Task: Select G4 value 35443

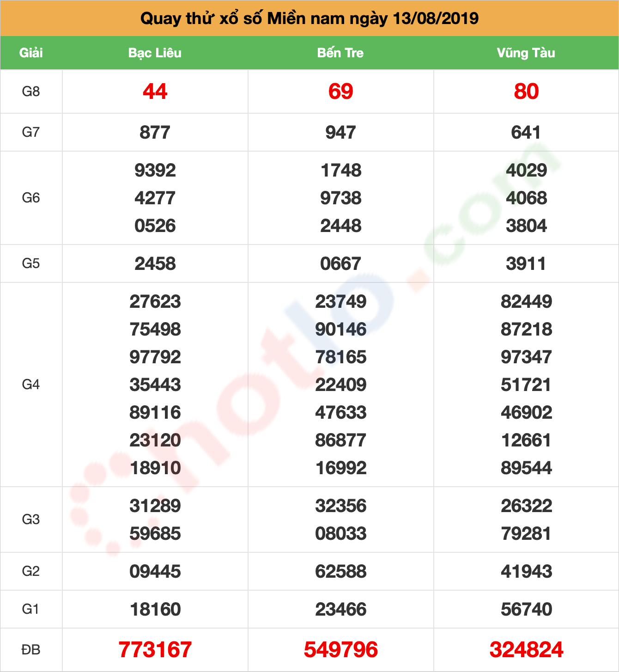Action: [x=155, y=385]
